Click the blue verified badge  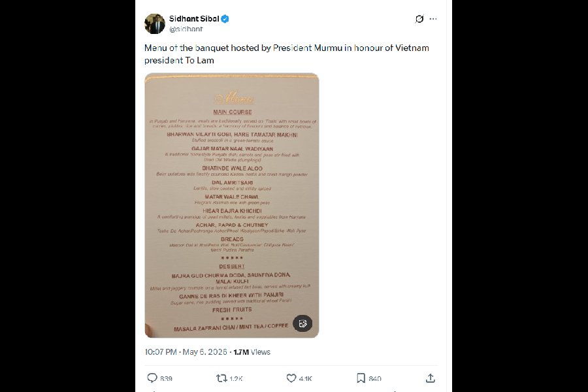point(225,19)
